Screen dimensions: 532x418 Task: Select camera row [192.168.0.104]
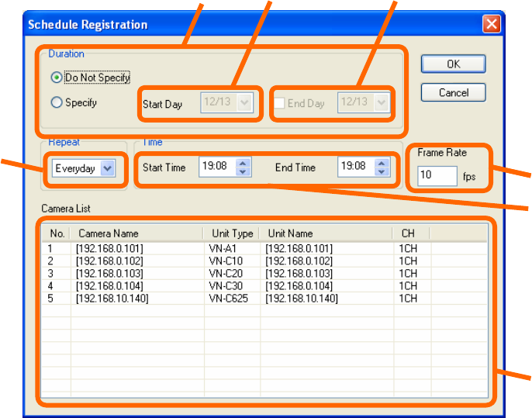click(x=264, y=286)
